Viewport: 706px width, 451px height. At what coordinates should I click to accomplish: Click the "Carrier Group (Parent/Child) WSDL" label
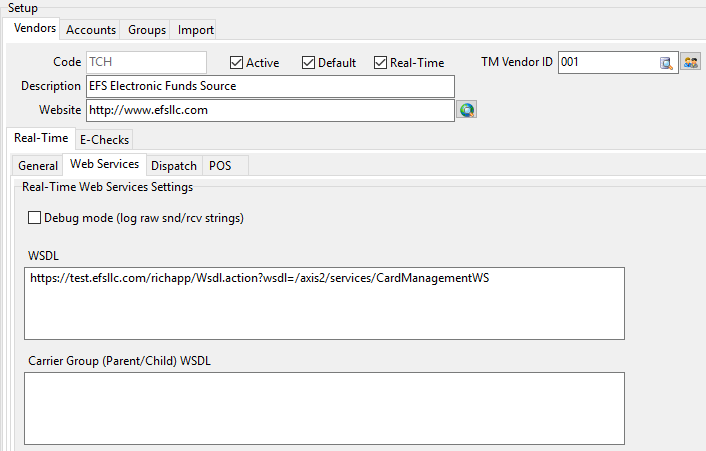tap(119, 361)
